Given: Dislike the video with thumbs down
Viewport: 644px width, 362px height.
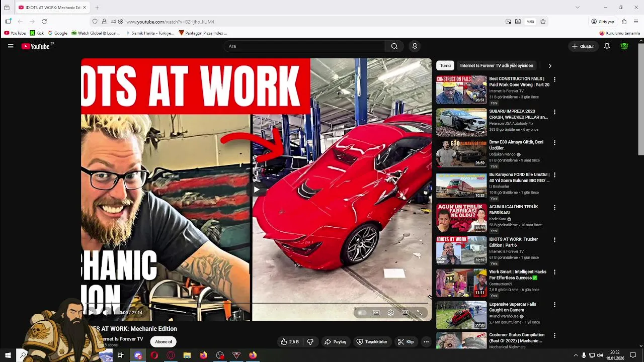Looking at the screenshot, I should [x=310, y=342].
